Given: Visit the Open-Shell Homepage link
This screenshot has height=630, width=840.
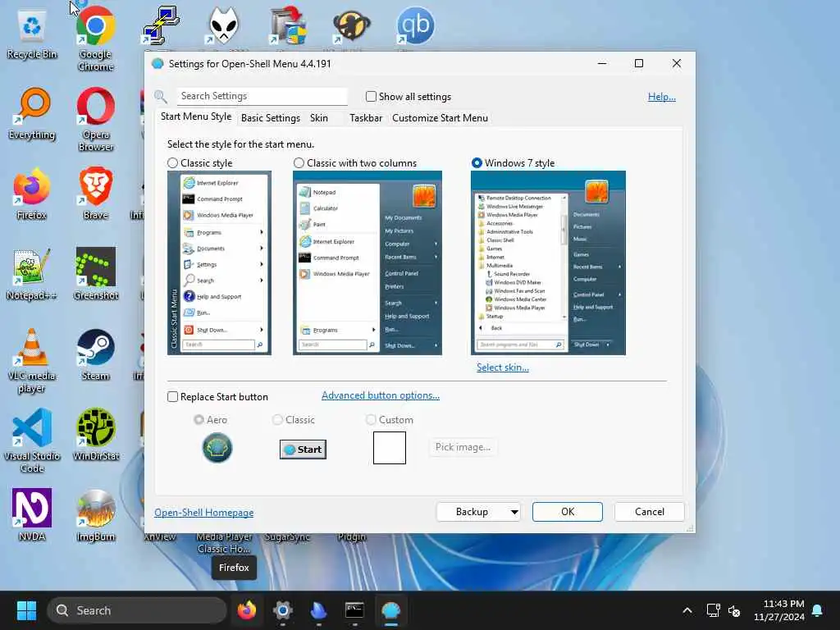Looking at the screenshot, I should click(x=203, y=513).
